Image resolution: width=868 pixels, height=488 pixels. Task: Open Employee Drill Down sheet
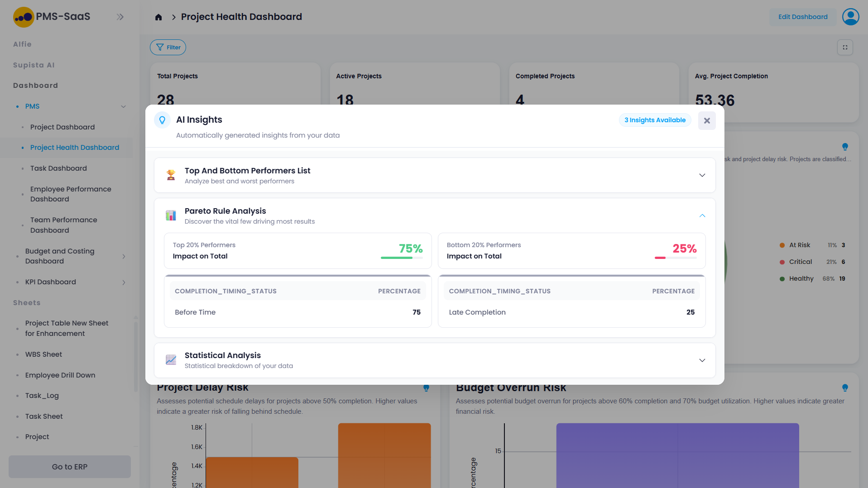(x=60, y=375)
